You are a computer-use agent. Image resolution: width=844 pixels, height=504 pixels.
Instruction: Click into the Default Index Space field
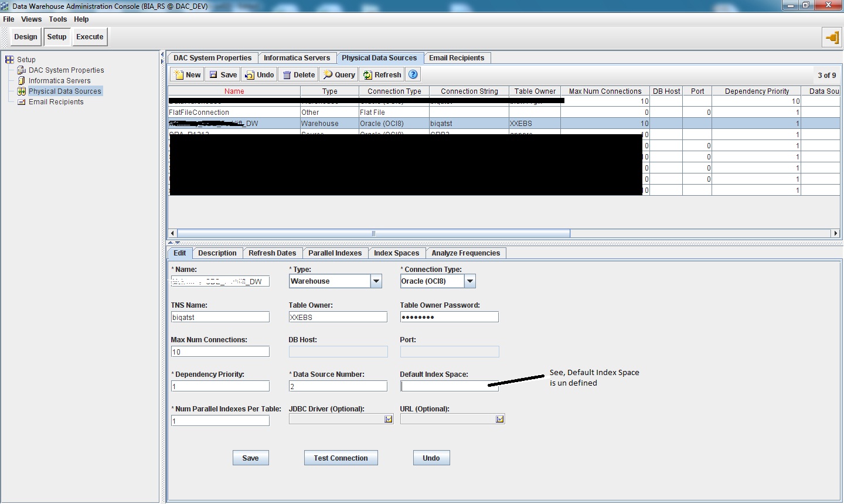[x=450, y=386]
